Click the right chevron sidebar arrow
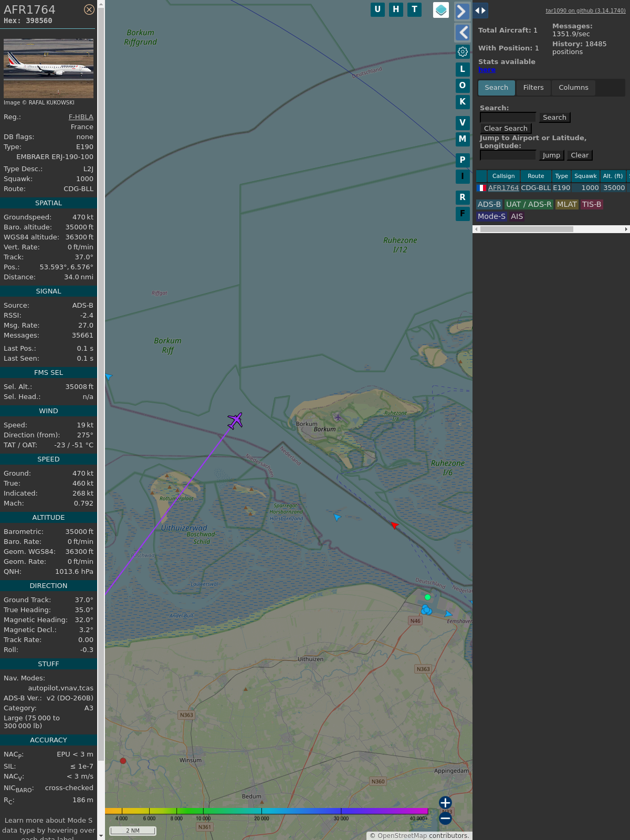630x840 pixels. click(462, 11)
